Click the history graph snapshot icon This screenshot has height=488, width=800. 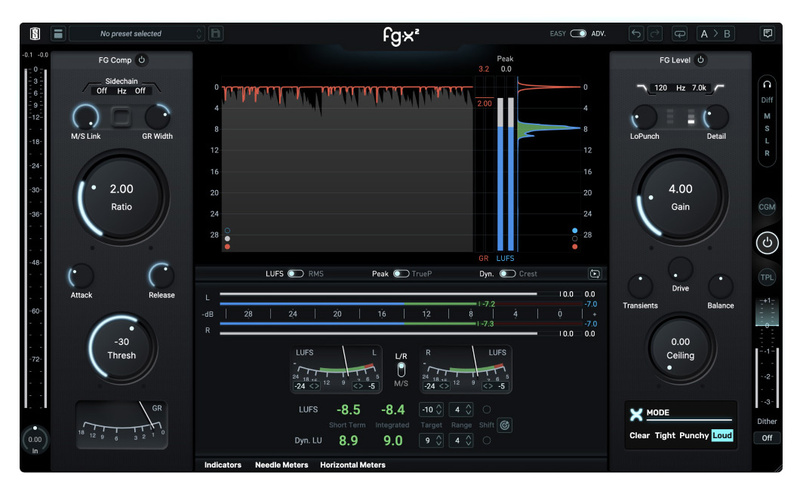595,274
